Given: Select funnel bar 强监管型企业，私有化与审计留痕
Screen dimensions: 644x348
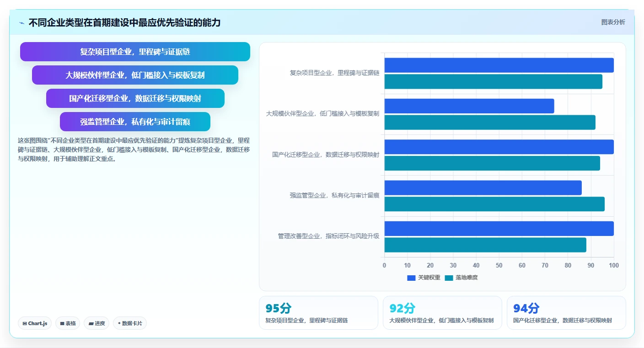Looking at the screenshot, I should coord(135,122).
